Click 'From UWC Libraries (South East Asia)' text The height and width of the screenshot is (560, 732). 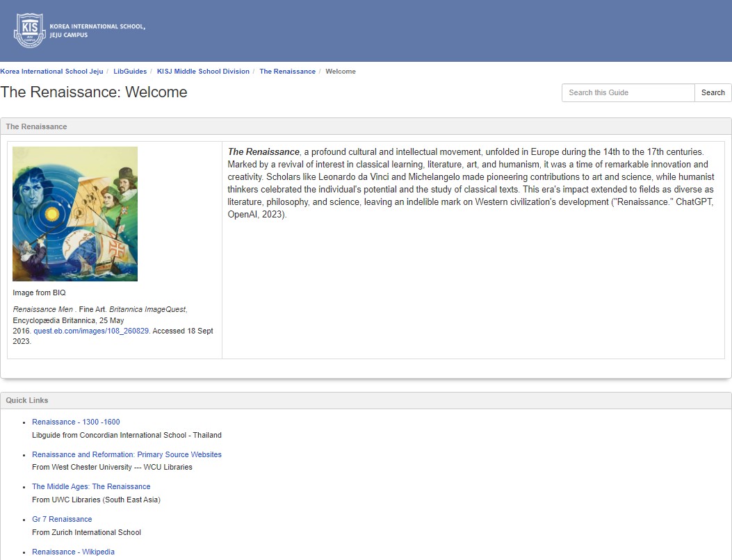[x=96, y=500]
